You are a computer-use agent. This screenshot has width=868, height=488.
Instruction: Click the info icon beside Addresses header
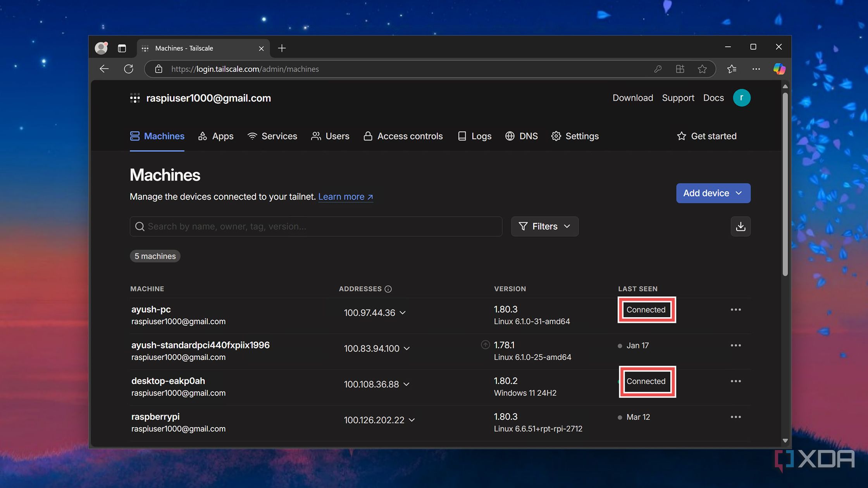coord(389,289)
